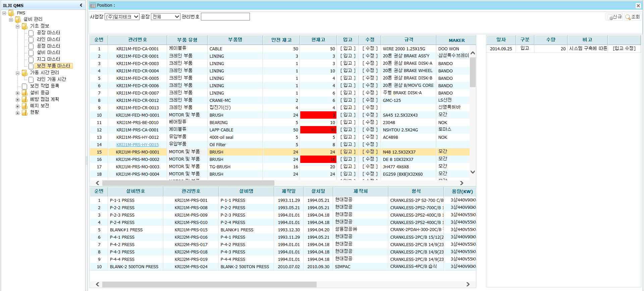Click the 기초 정보 folder icon
The height and width of the screenshot is (291, 644).
pyautogui.click(x=24, y=26)
